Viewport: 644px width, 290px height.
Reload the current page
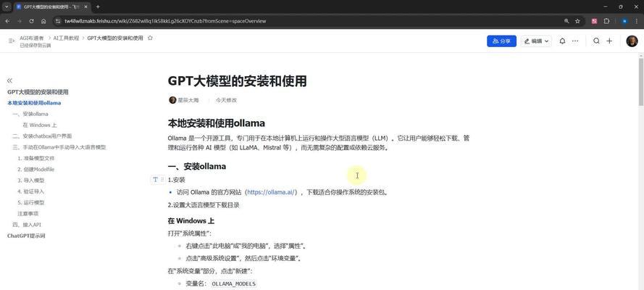(31, 21)
